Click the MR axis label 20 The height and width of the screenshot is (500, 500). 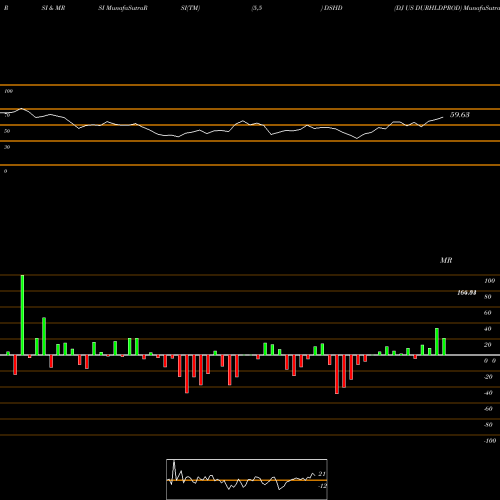[x=487, y=345]
